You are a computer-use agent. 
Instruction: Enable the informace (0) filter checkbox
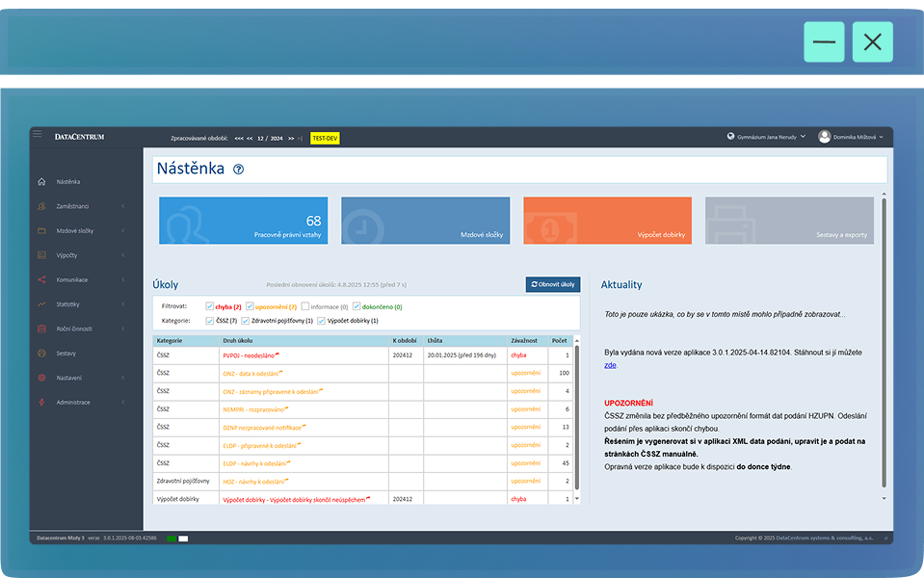[x=304, y=306]
